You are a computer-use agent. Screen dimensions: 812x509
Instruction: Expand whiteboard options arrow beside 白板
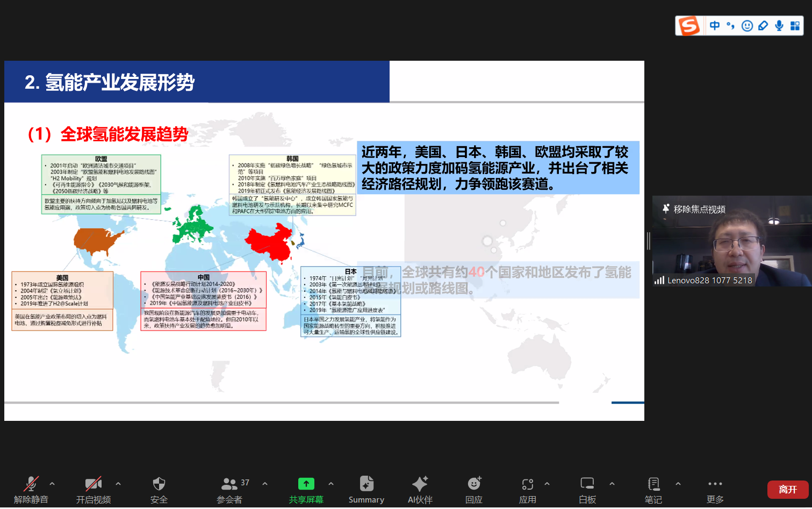click(612, 484)
